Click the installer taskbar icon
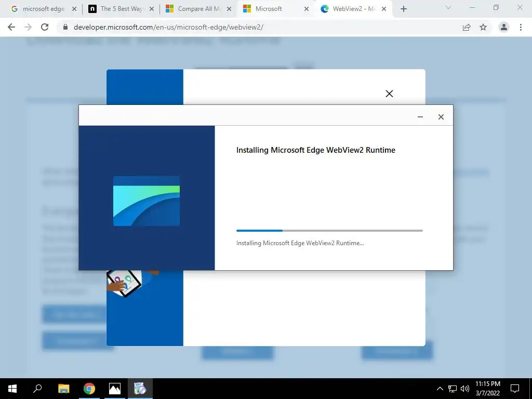 140,389
